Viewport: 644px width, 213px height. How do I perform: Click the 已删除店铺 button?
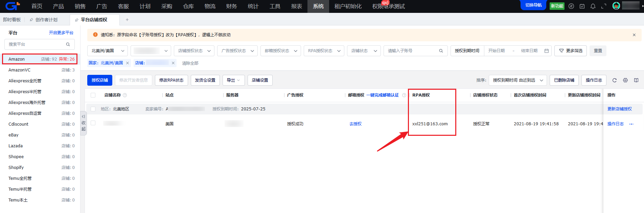click(x=564, y=80)
